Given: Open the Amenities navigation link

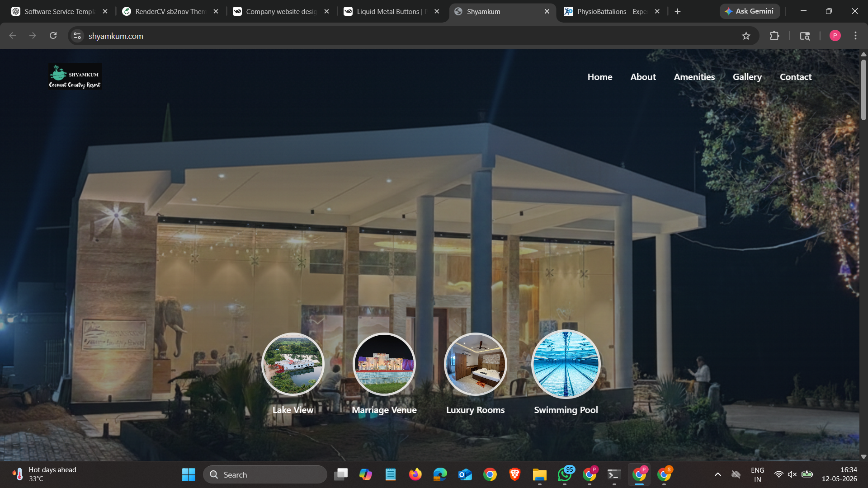Looking at the screenshot, I should coord(694,77).
